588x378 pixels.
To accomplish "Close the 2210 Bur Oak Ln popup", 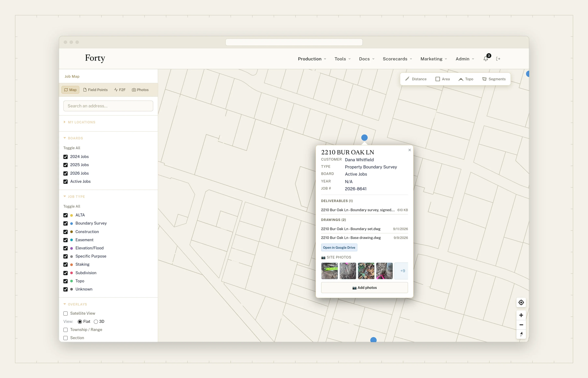I will 409,150.
